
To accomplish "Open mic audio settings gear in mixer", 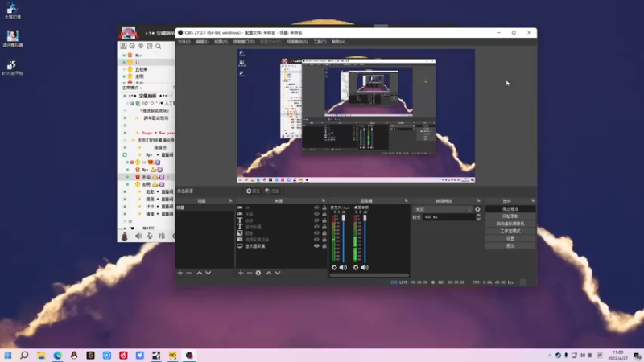I will pos(334,268).
